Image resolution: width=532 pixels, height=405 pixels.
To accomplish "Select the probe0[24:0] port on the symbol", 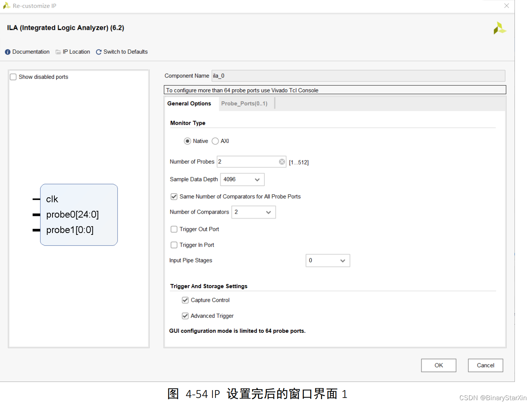I will (x=72, y=215).
